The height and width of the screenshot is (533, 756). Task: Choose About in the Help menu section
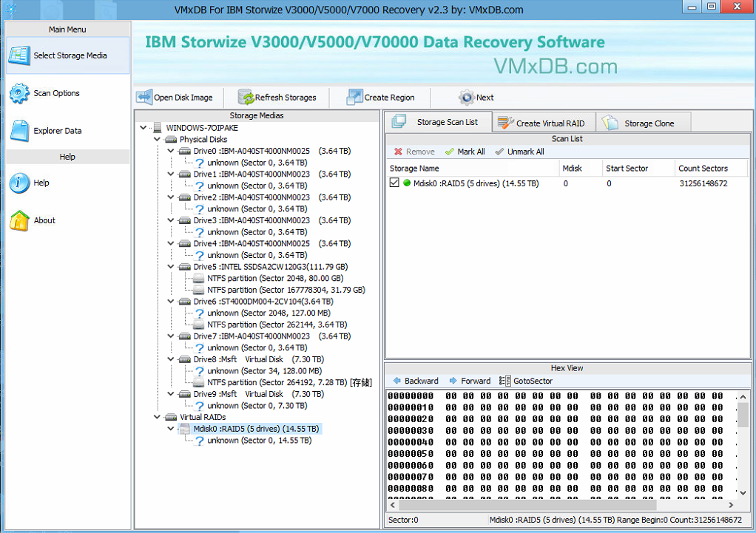(67, 220)
